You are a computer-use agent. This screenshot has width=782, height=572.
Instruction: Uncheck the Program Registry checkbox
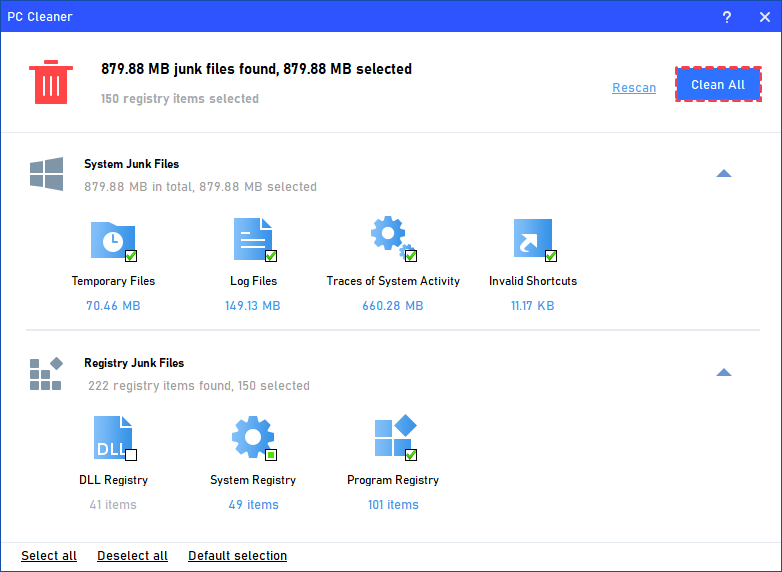pyautogui.click(x=411, y=455)
